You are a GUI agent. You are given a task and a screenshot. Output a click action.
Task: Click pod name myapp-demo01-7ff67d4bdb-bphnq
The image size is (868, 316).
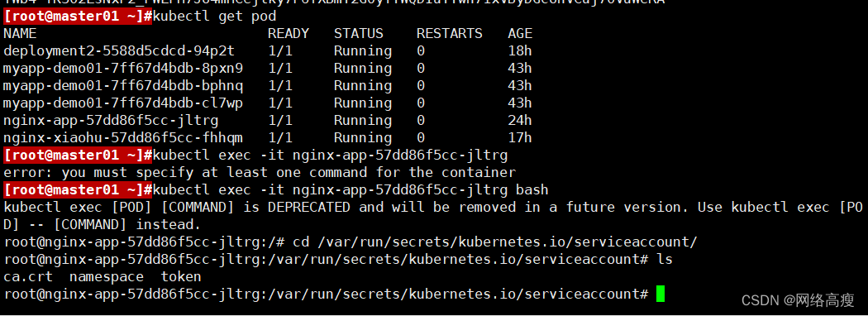point(123,86)
